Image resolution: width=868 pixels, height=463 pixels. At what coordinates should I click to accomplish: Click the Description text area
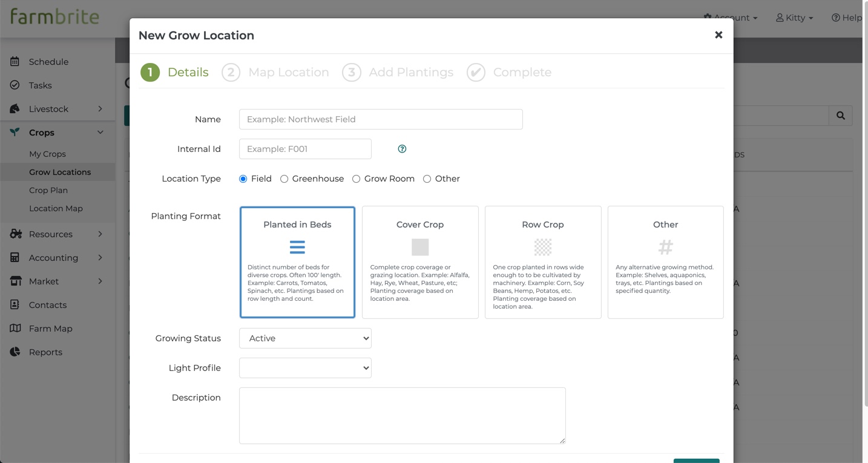[403, 416]
